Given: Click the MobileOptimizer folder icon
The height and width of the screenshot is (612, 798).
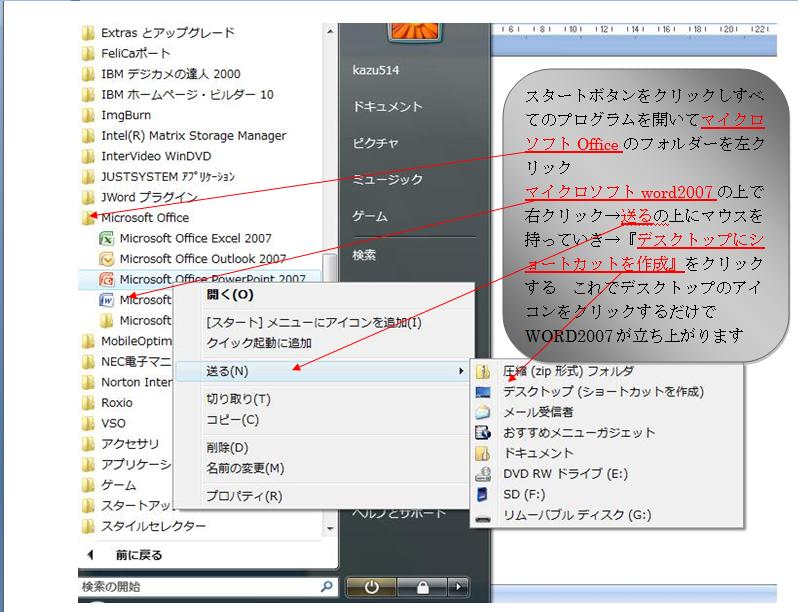Looking at the screenshot, I should click(x=88, y=341).
